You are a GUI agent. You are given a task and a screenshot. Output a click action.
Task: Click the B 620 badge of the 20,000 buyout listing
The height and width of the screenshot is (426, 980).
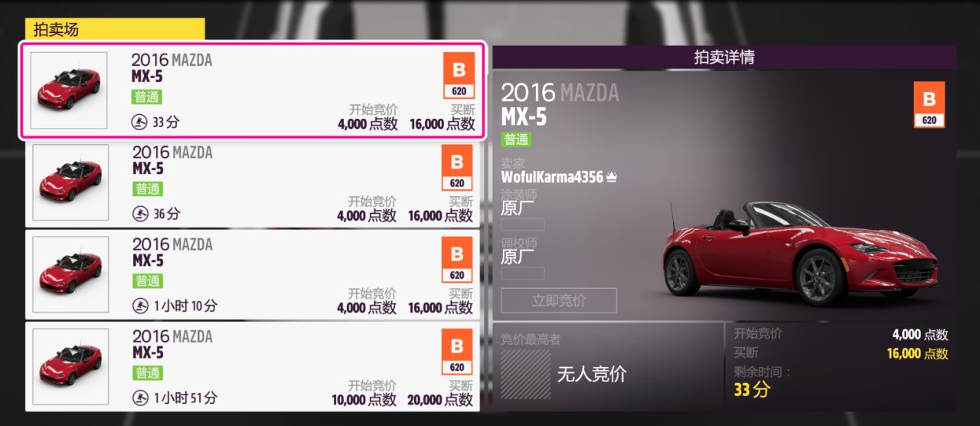click(x=457, y=351)
